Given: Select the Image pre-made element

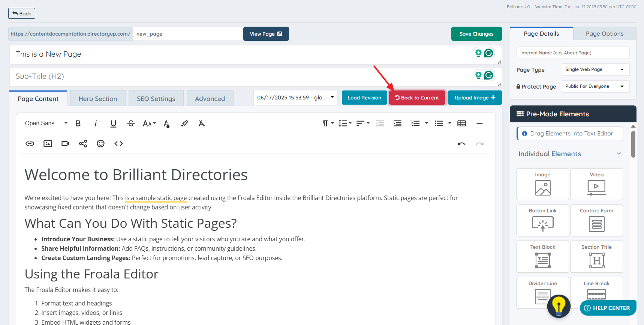Looking at the screenshot, I should [543, 184].
